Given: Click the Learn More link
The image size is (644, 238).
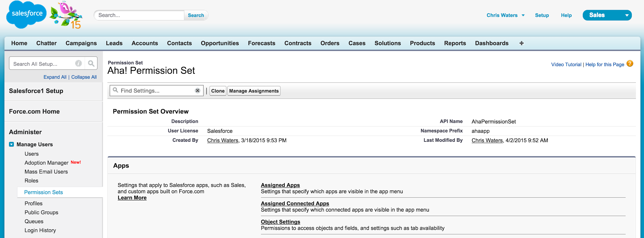Looking at the screenshot, I should point(132,198).
